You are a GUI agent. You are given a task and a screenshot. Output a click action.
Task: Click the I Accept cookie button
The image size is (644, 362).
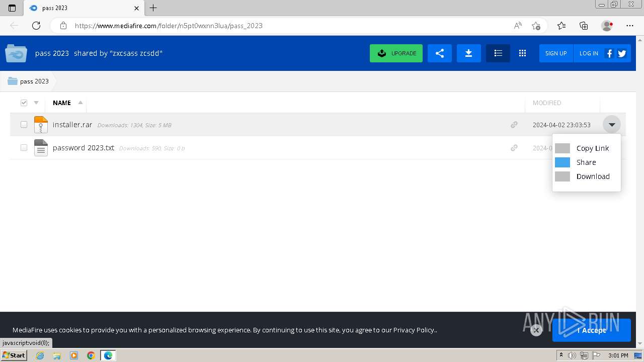[x=592, y=330]
